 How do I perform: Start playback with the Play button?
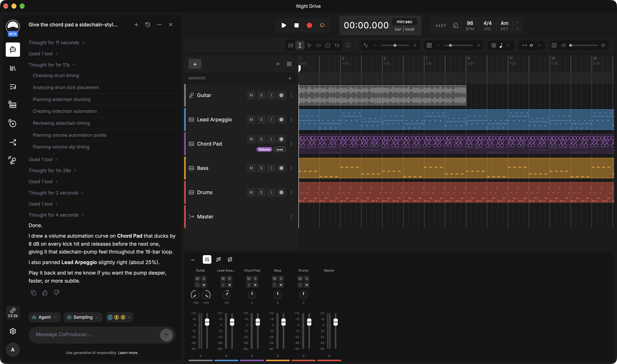pyautogui.click(x=284, y=25)
